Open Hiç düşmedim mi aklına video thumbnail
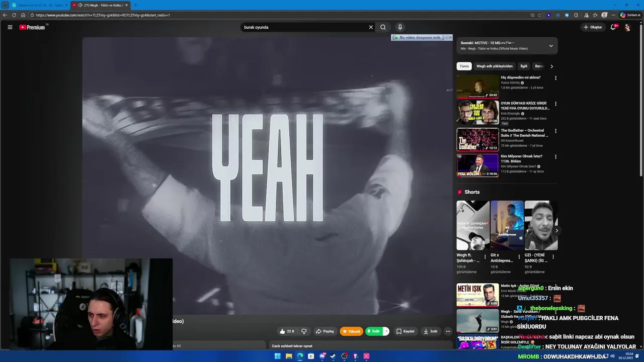The height and width of the screenshot is (362, 644). click(477, 86)
